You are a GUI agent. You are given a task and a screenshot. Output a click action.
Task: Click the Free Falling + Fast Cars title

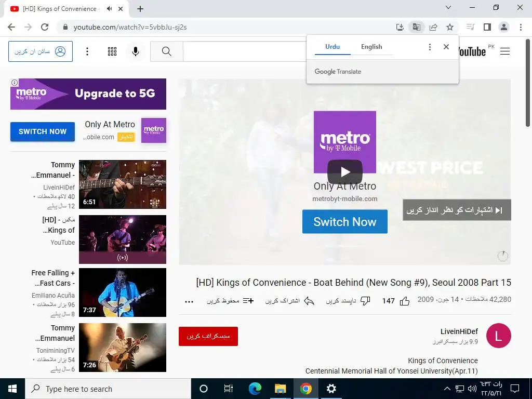point(53,278)
